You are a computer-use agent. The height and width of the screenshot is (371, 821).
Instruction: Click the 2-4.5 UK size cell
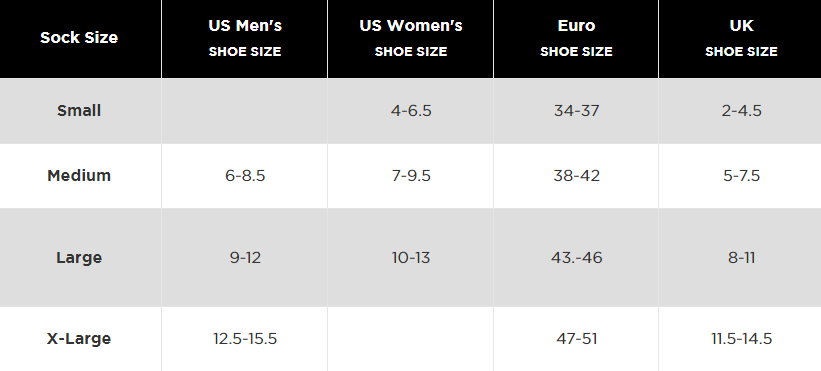[741, 111]
